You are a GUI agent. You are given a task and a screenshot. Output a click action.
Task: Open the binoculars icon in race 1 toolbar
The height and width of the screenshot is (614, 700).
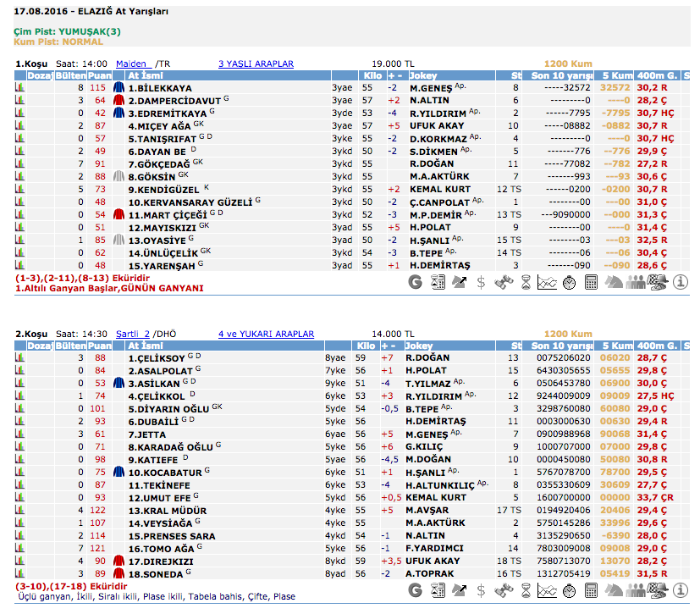click(503, 282)
